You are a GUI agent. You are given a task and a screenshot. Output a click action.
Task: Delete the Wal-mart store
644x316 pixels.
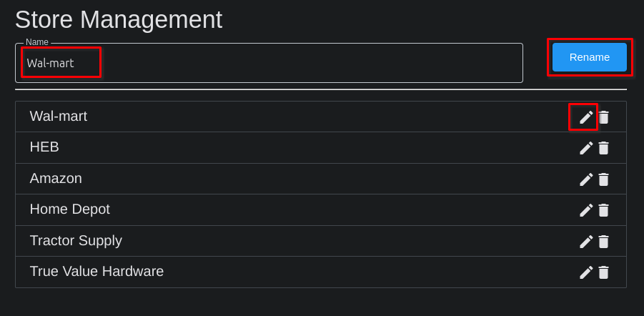(604, 117)
